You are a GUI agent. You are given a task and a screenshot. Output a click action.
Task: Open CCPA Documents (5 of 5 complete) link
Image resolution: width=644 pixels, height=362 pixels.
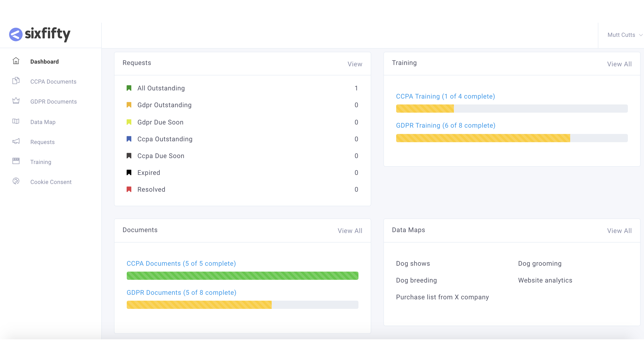click(x=181, y=263)
